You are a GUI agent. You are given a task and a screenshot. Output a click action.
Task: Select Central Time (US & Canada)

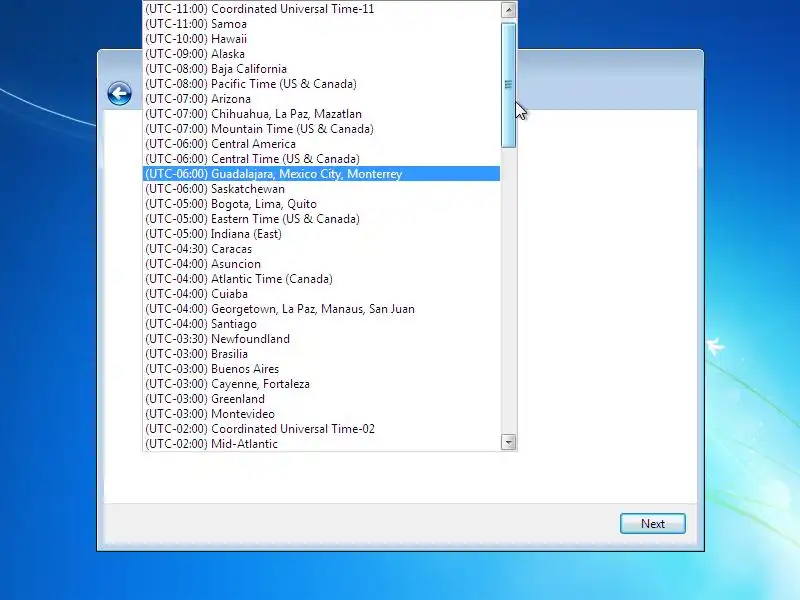pos(321,159)
